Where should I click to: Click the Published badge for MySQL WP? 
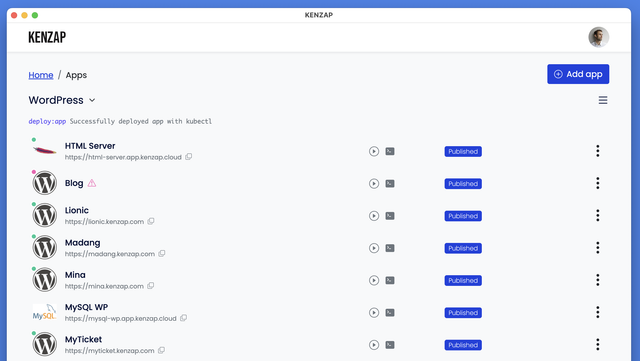pos(463,313)
